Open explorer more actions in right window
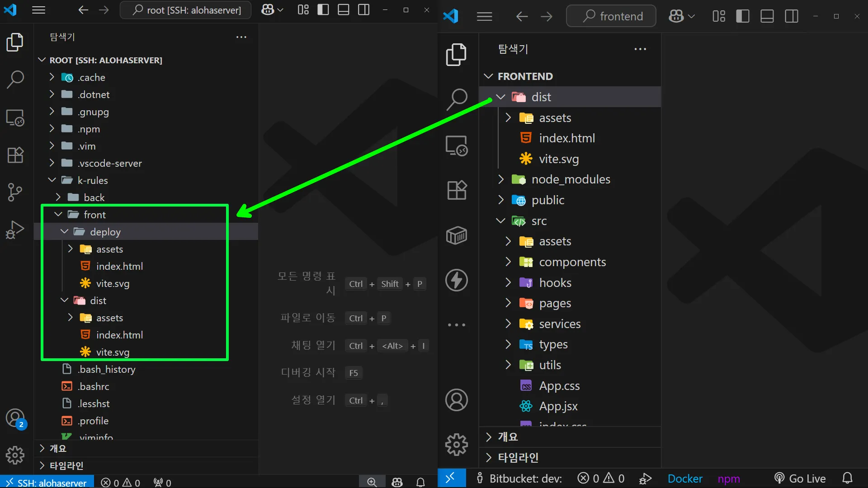Image resolution: width=868 pixels, height=488 pixels. tap(640, 49)
